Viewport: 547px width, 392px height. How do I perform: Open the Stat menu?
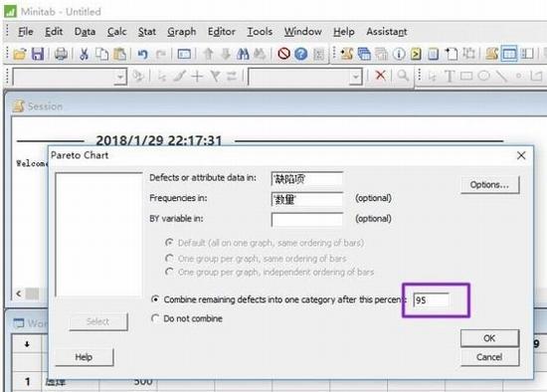point(147,32)
